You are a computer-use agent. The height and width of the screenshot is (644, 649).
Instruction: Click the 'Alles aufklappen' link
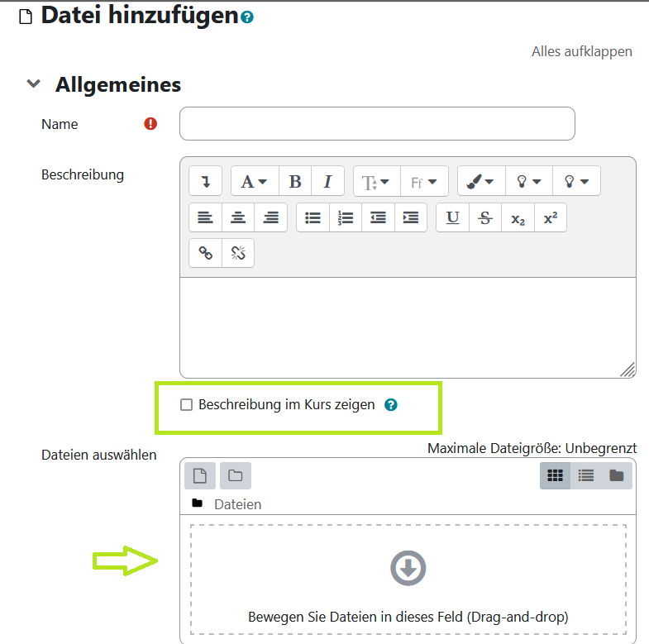click(581, 51)
